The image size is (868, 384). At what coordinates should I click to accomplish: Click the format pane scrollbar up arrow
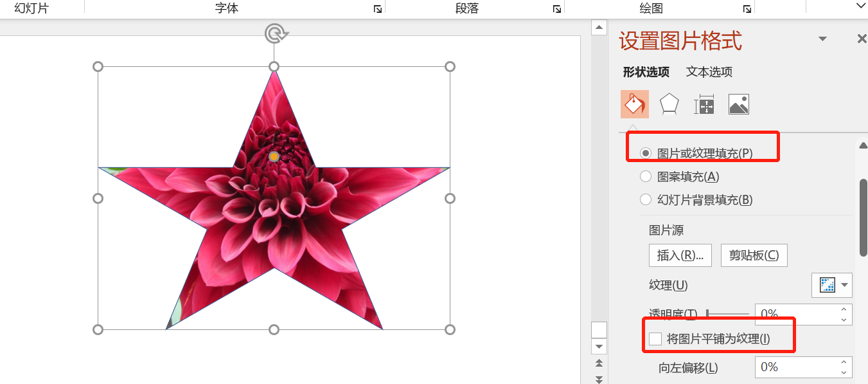(864, 145)
